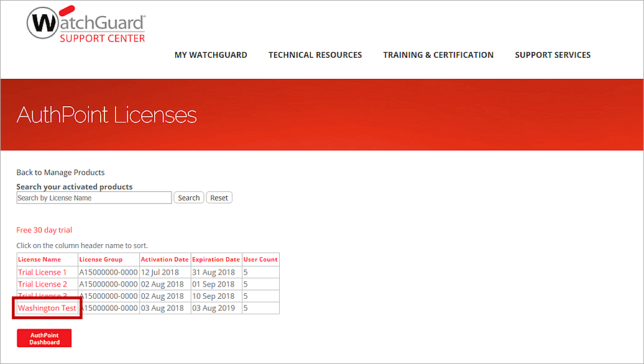Open the MY WATCHGUARD menu
The image size is (644, 364).
[211, 55]
